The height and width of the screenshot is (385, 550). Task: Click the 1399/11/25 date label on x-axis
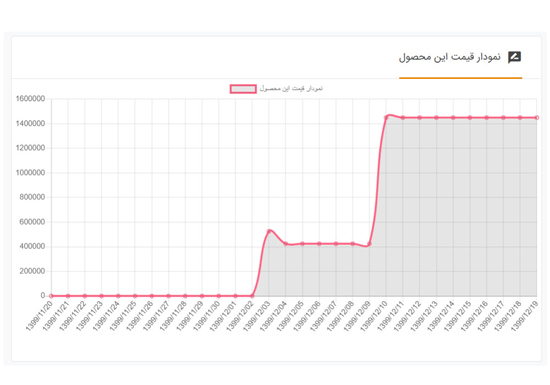tap(123, 316)
